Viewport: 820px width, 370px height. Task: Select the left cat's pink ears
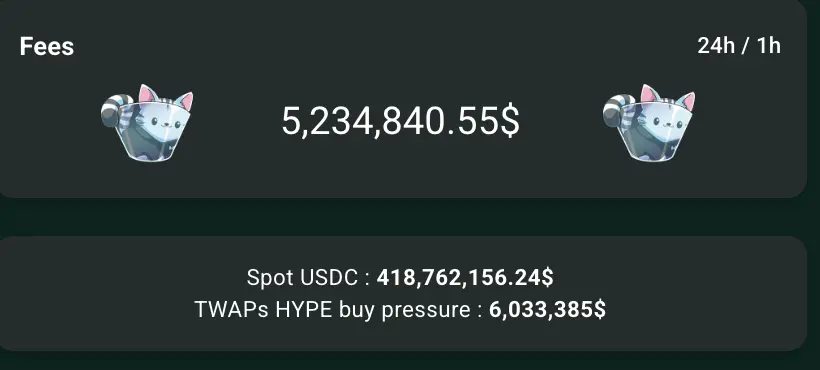(x=165, y=97)
